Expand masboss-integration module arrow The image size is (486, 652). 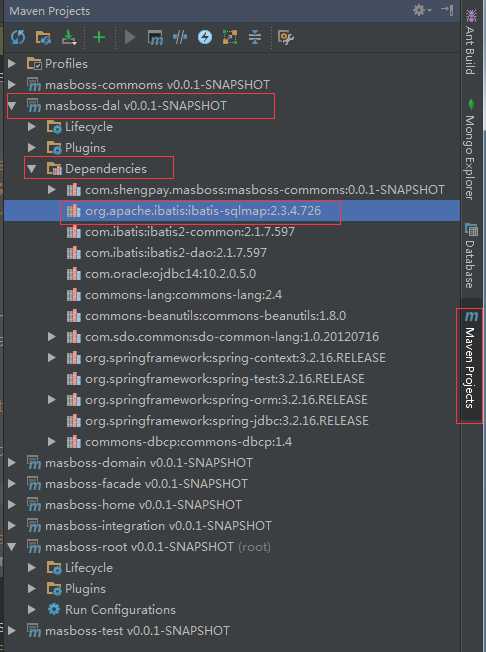click(x=12, y=526)
